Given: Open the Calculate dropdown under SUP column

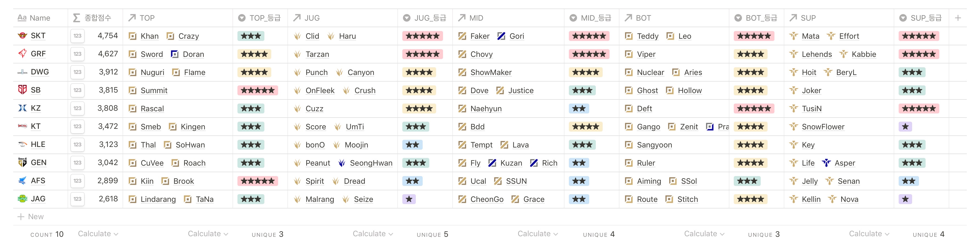Looking at the screenshot, I should coord(869,233).
